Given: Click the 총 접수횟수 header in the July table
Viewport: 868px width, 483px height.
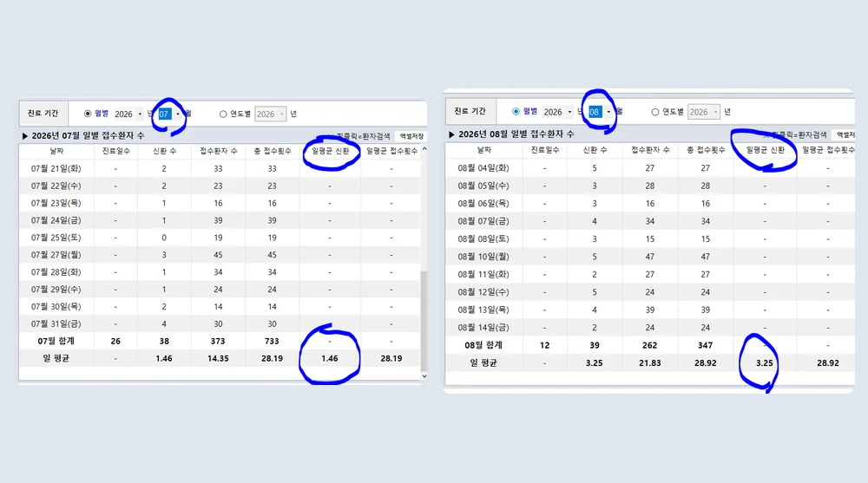Looking at the screenshot, I should (x=273, y=151).
